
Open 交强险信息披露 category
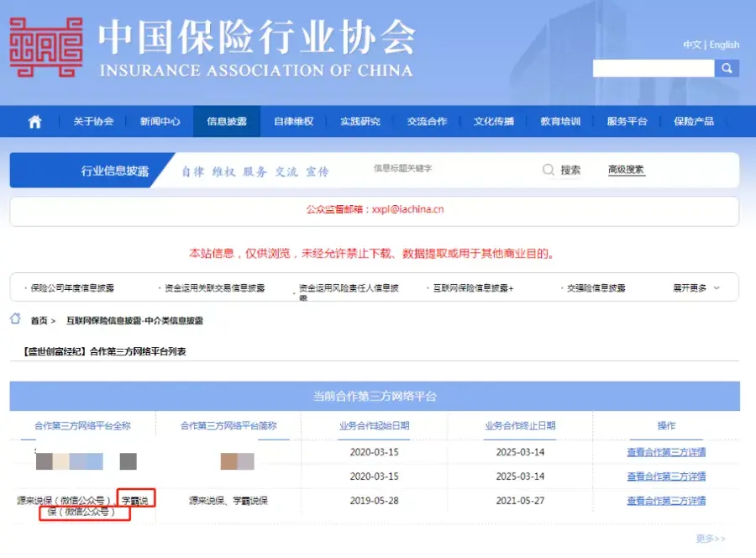pyautogui.click(x=596, y=288)
